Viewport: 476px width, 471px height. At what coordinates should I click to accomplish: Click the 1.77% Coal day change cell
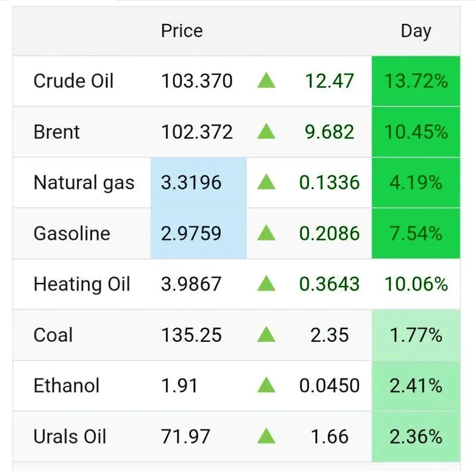point(415,335)
